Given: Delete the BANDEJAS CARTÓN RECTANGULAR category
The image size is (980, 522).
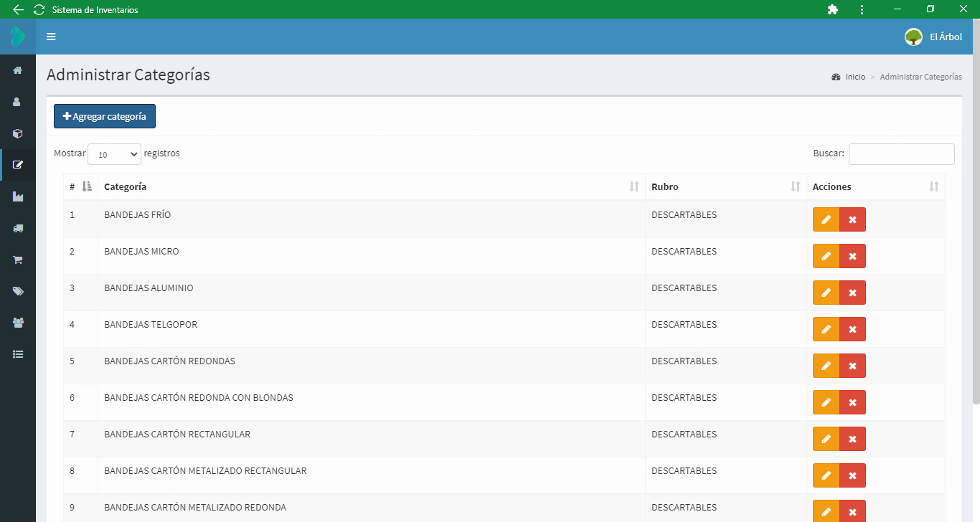Looking at the screenshot, I should point(852,439).
